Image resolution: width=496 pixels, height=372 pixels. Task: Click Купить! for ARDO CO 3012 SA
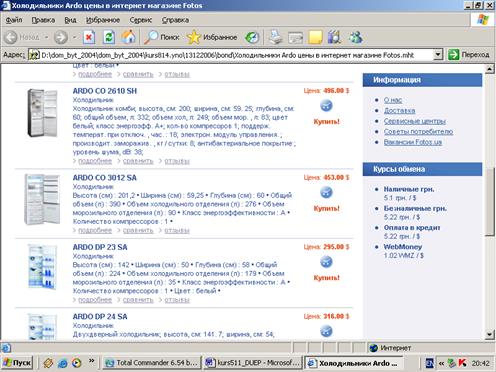click(x=326, y=208)
